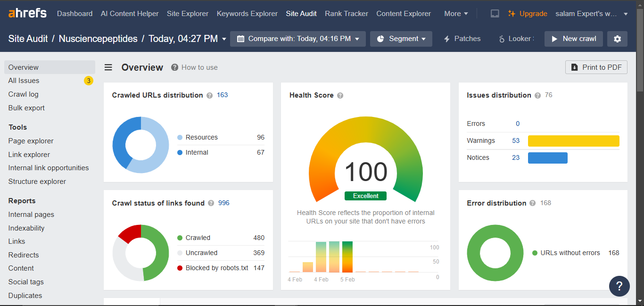This screenshot has width=644, height=306.
Task: Open Keywords Explorer
Action: [x=247, y=14]
